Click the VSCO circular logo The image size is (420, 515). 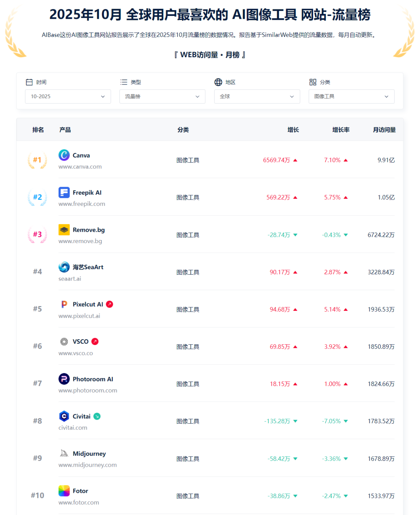(x=64, y=341)
